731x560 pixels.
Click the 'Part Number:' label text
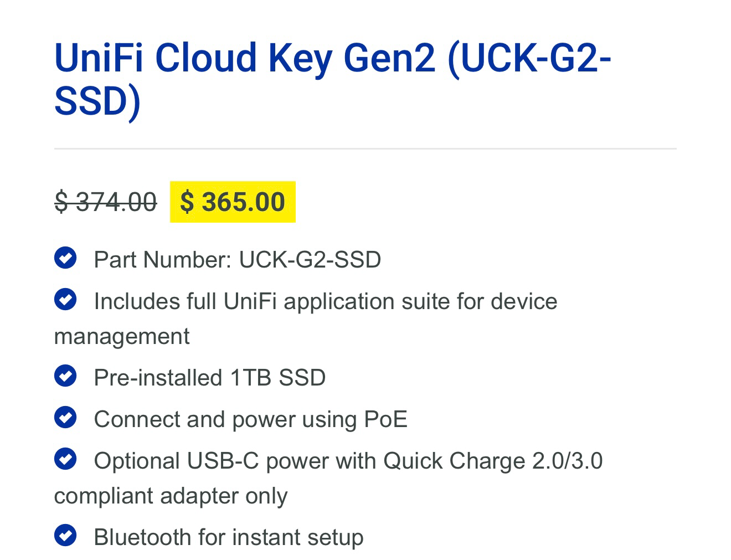click(163, 259)
